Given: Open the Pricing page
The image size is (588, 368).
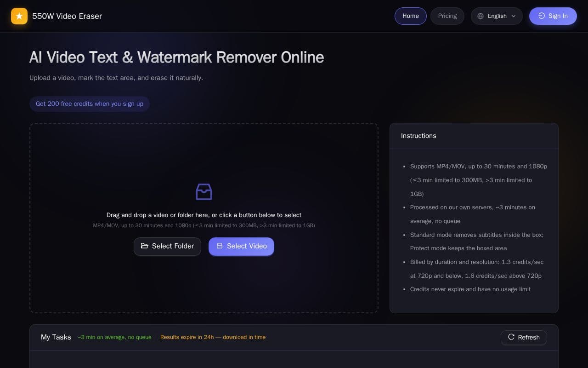Looking at the screenshot, I should pyautogui.click(x=447, y=16).
